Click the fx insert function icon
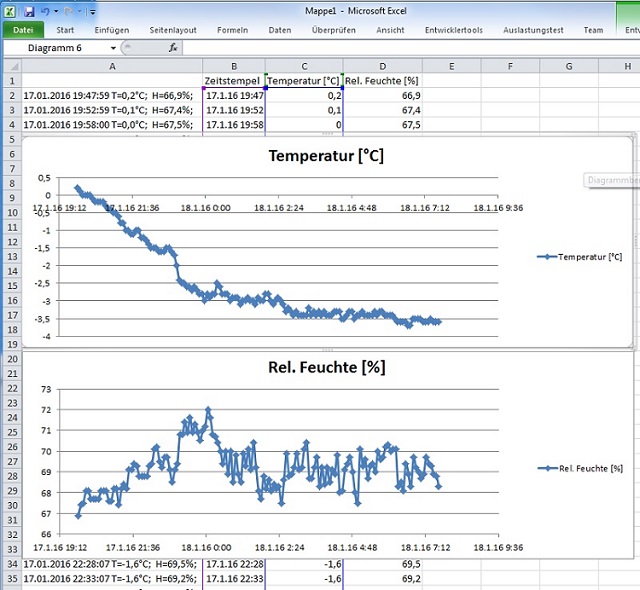Viewport: 640px width, 590px height. point(173,47)
